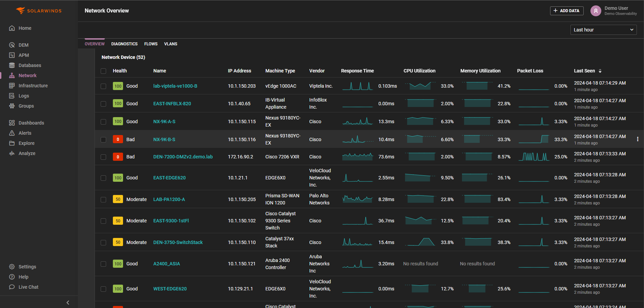The image size is (644, 308).
Task: Toggle the select-all devices checkbox
Action: [x=103, y=71]
